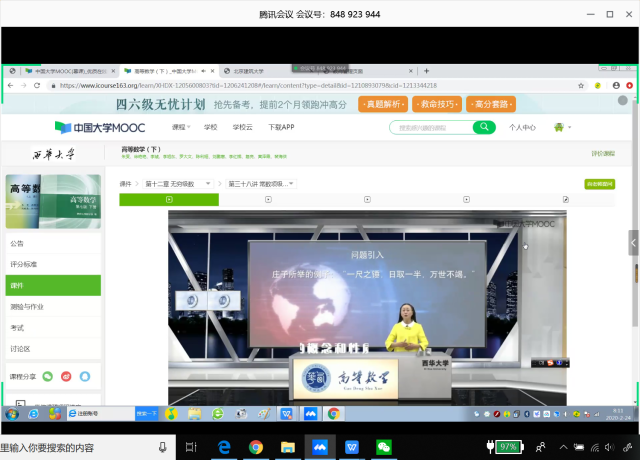Expand the 第十二章 无穷级数 chapter dropdown

(181, 184)
